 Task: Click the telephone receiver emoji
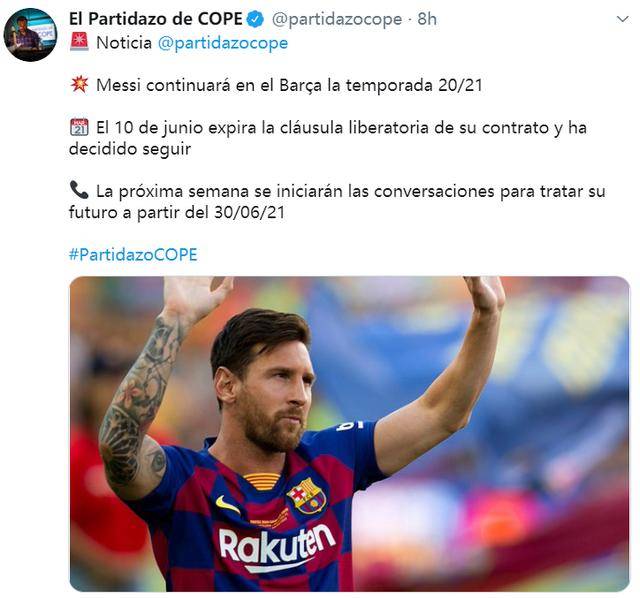[x=79, y=190]
